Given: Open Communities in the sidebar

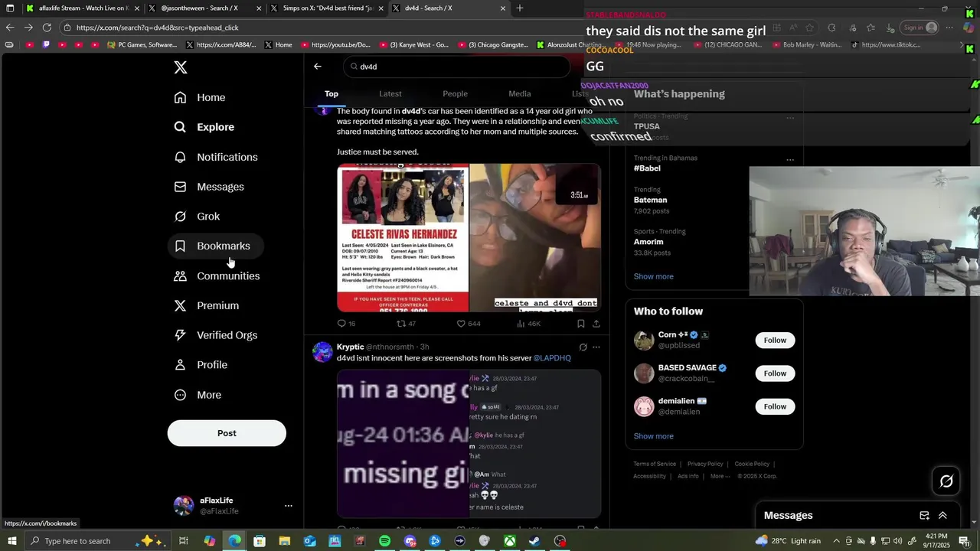Looking at the screenshot, I should [217, 275].
